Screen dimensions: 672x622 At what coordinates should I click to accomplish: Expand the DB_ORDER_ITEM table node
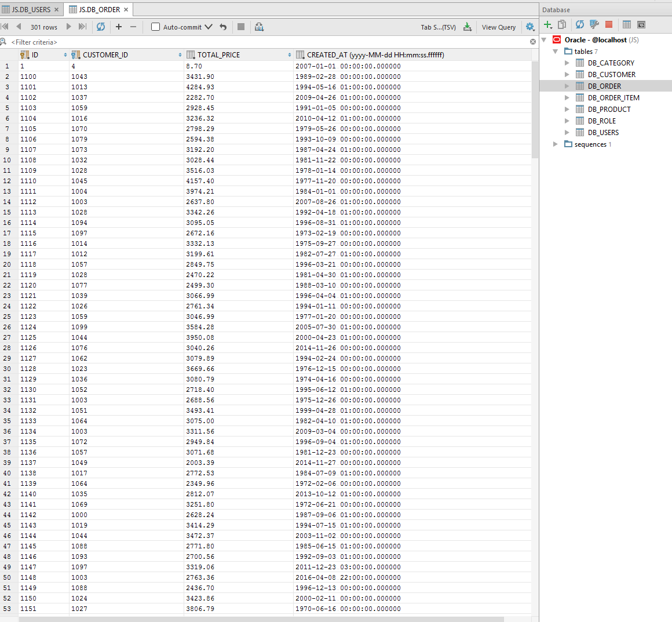click(x=567, y=97)
